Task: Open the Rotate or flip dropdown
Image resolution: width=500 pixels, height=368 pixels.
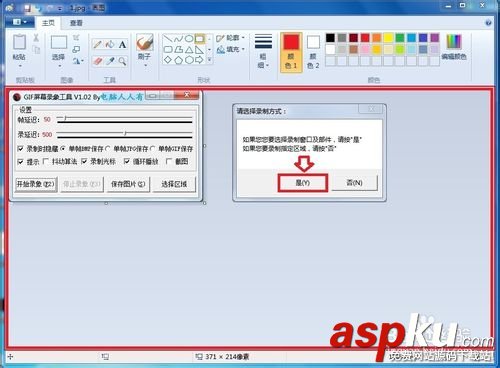Action: tap(78, 61)
